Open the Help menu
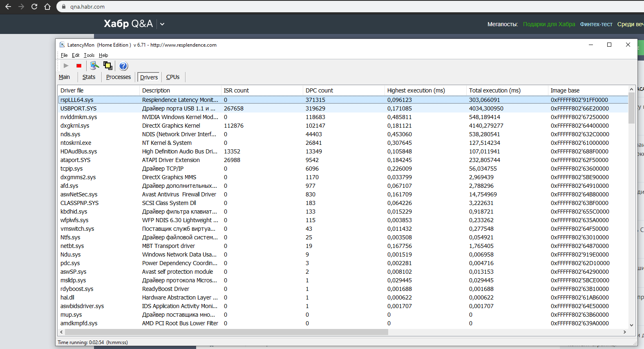The width and height of the screenshot is (644, 349). 103,55
